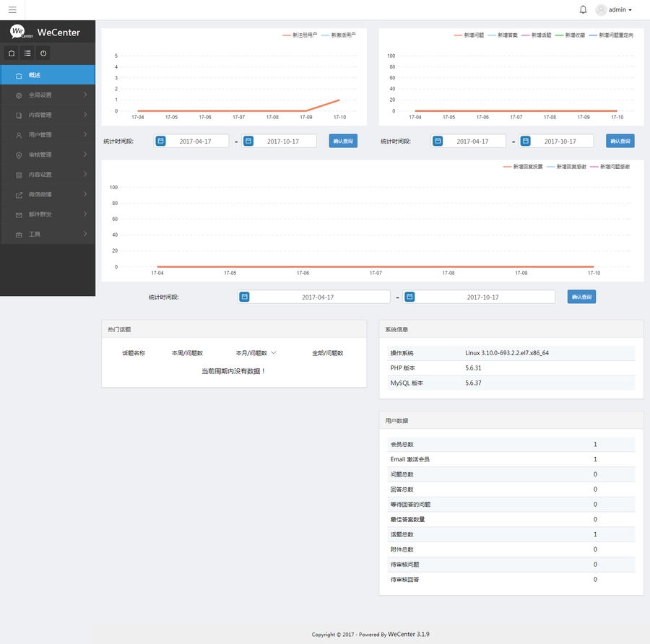Expand the 全局设置 sidebar menu
Screen dimensions: 650x644
(48, 95)
